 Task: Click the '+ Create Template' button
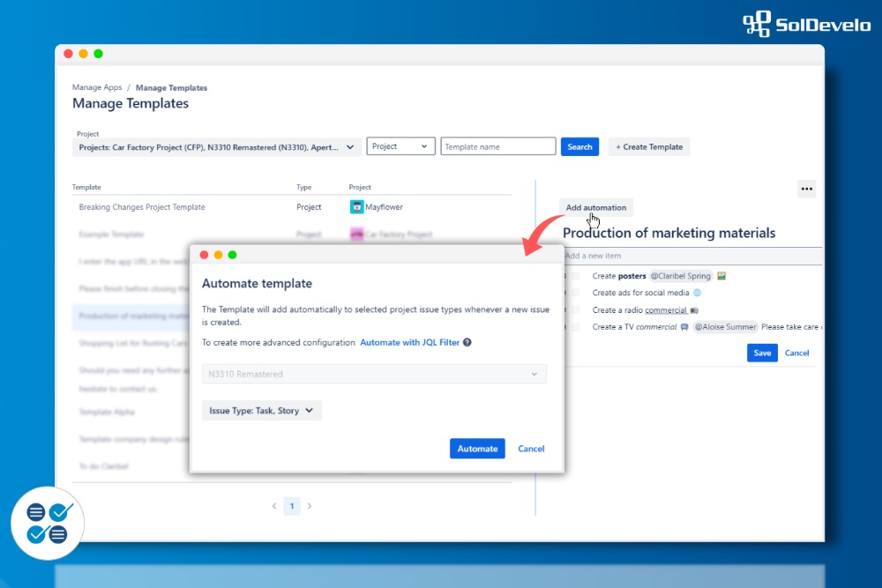(x=648, y=147)
